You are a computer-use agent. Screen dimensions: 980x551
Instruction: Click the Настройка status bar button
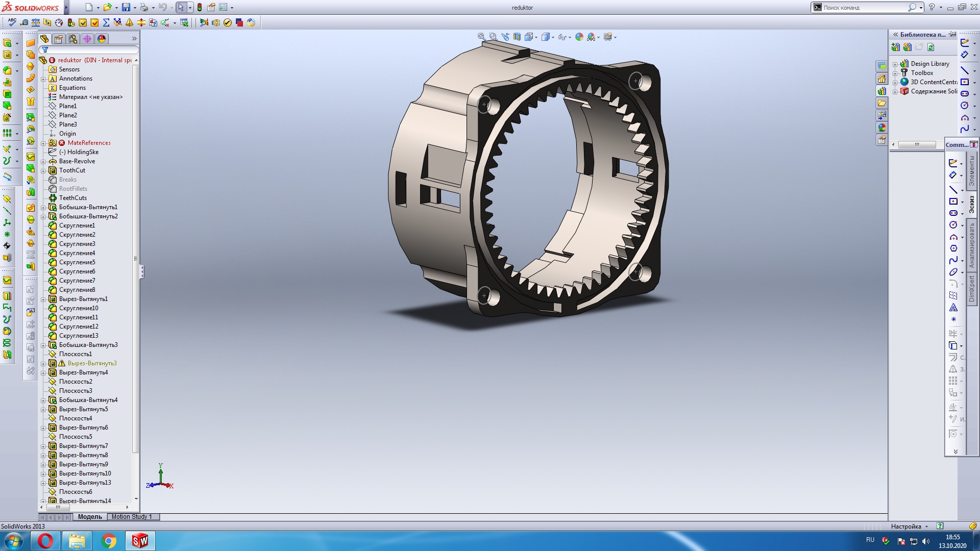click(906, 526)
